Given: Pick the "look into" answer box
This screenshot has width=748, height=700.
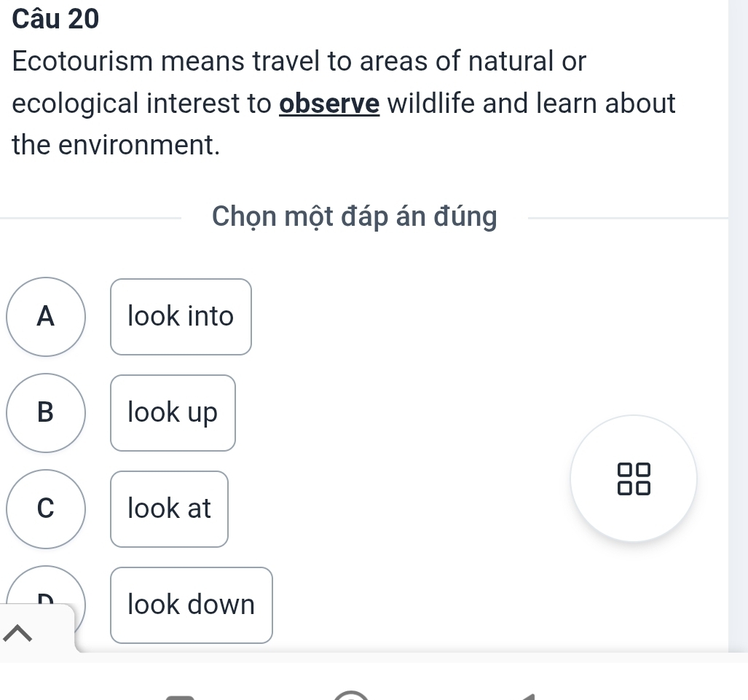Looking at the screenshot, I should [181, 317].
